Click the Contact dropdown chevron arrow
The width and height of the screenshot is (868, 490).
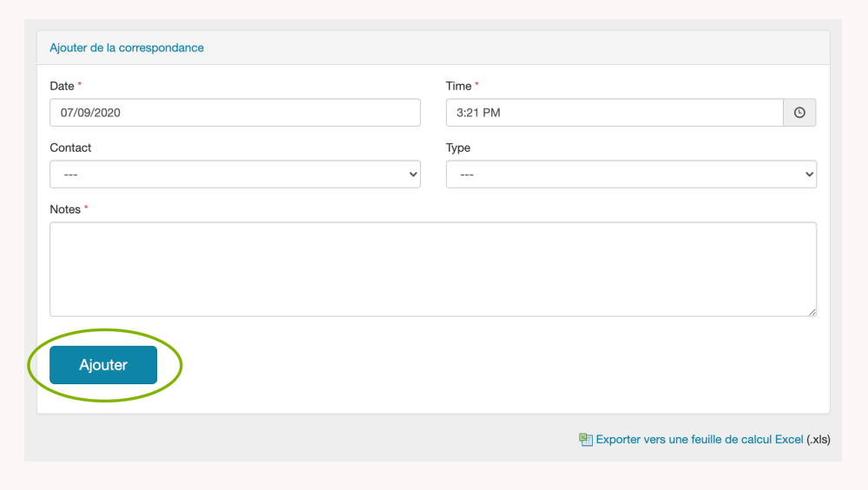(412, 174)
